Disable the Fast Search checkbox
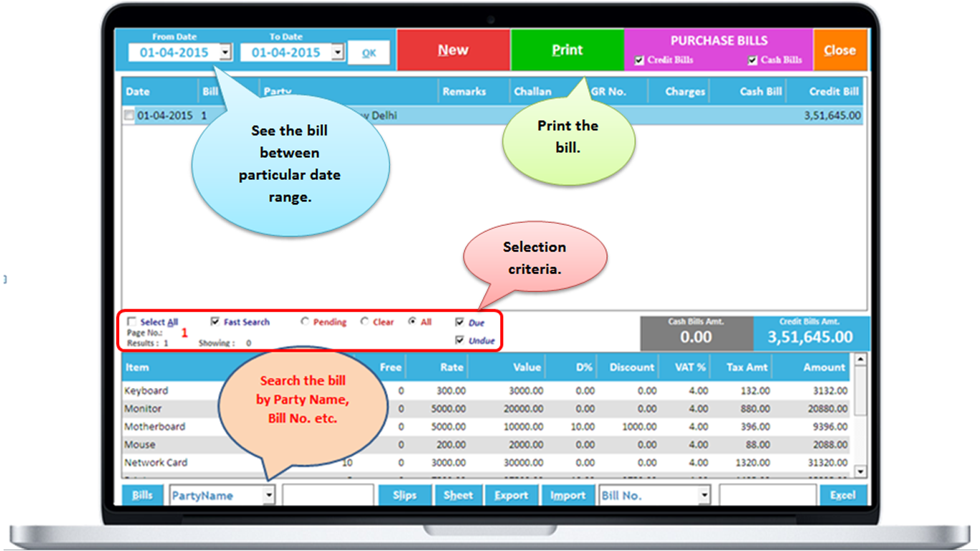This screenshot has width=980, height=551. [215, 322]
